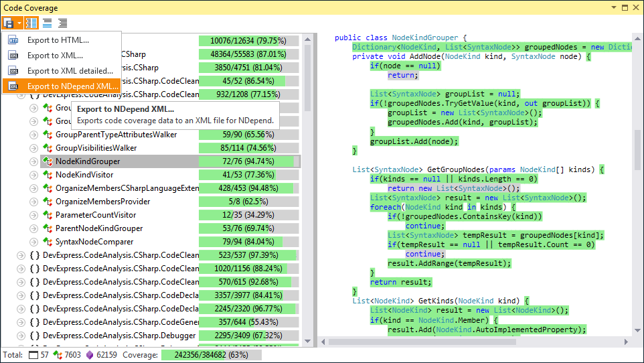Open the export dropdown arrow
The image size is (644, 363).
[x=19, y=23]
